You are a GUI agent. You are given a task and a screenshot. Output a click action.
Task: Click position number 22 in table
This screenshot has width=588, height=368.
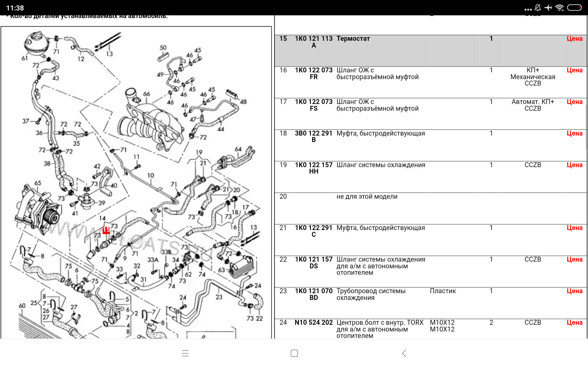tap(283, 259)
